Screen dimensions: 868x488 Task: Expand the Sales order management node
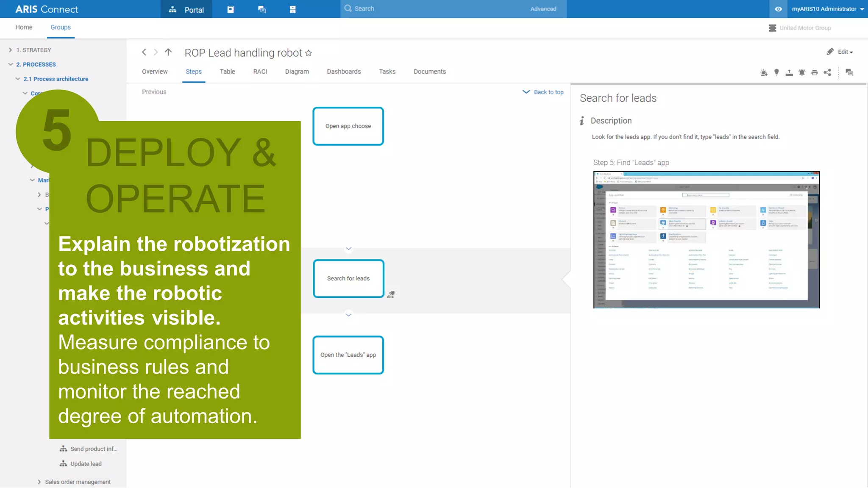point(39,482)
